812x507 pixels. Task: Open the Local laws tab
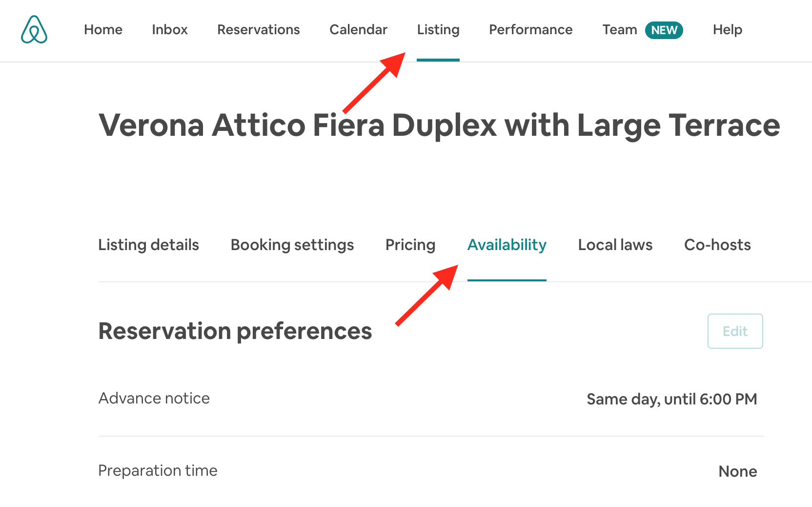615,245
